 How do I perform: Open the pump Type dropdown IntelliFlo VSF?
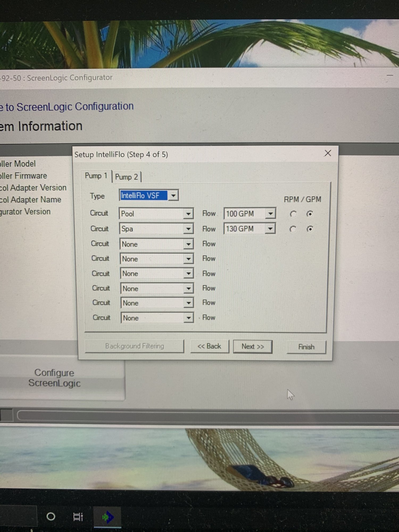pos(148,196)
